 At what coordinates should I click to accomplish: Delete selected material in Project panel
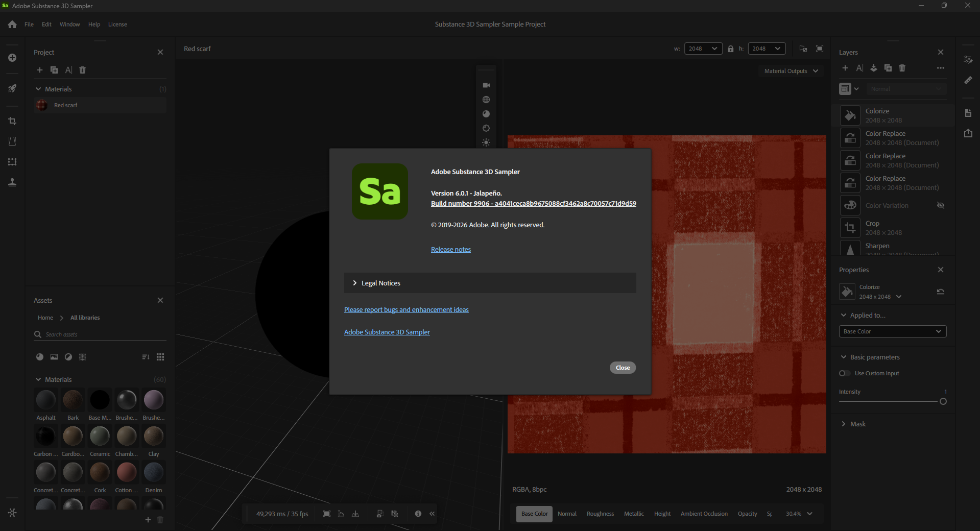[x=83, y=70]
